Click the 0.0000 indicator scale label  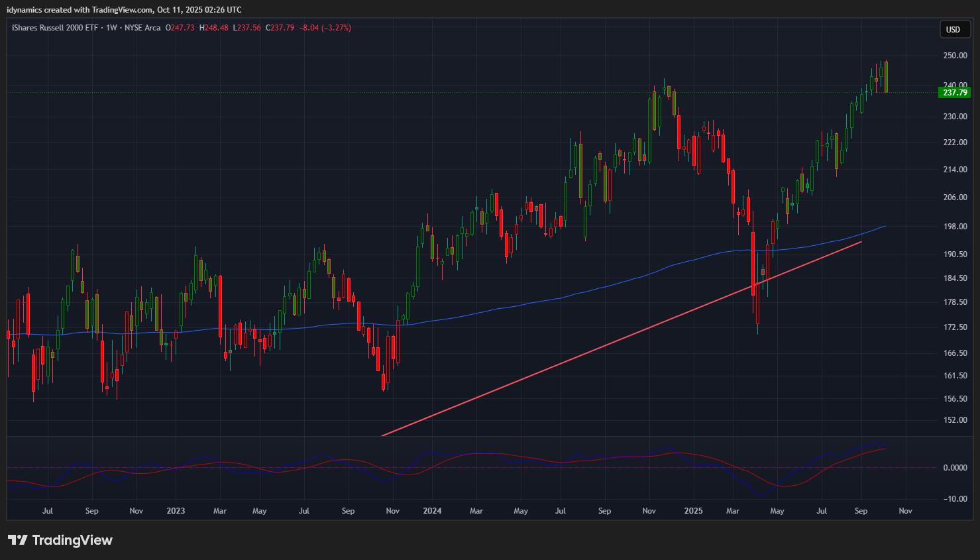tap(955, 468)
